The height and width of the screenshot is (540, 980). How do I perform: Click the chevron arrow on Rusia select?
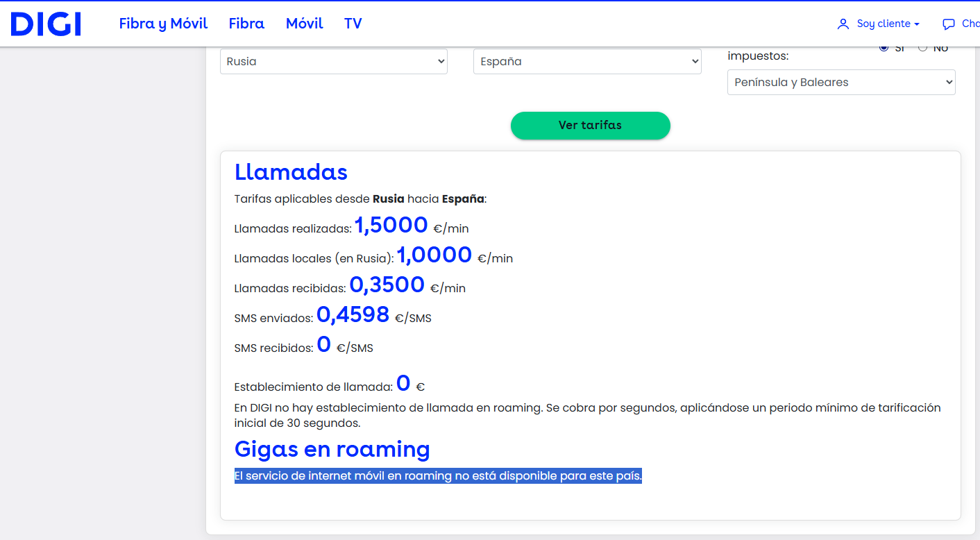(441, 62)
